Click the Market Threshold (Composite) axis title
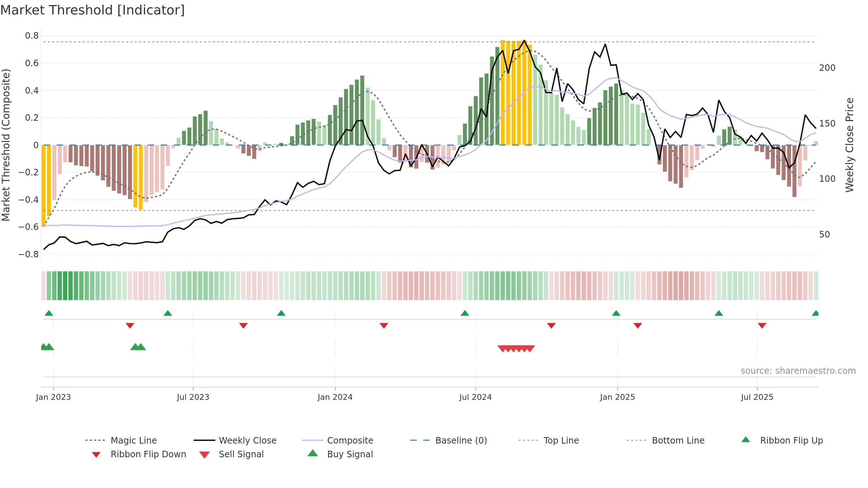The width and height of the screenshot is (868, 488). point(6,145)
